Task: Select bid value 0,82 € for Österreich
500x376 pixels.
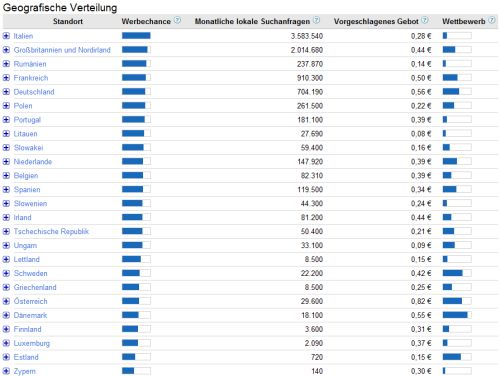Action: [x=421, y=301]
